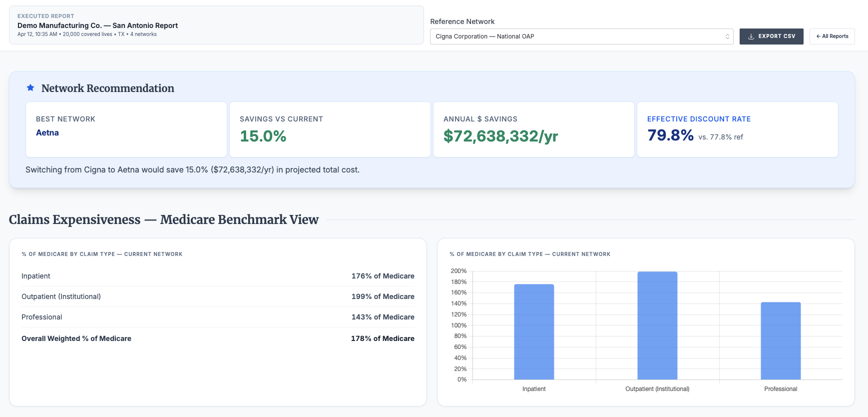Click the Export CSV button
The height and width of the screenshot is (417, 868).
771,36
